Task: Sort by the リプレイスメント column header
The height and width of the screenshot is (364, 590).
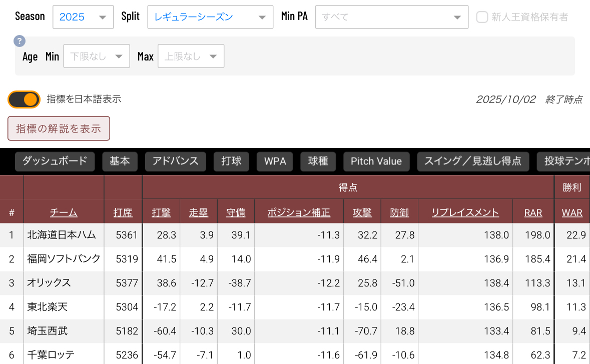Action: pos(465,212)
